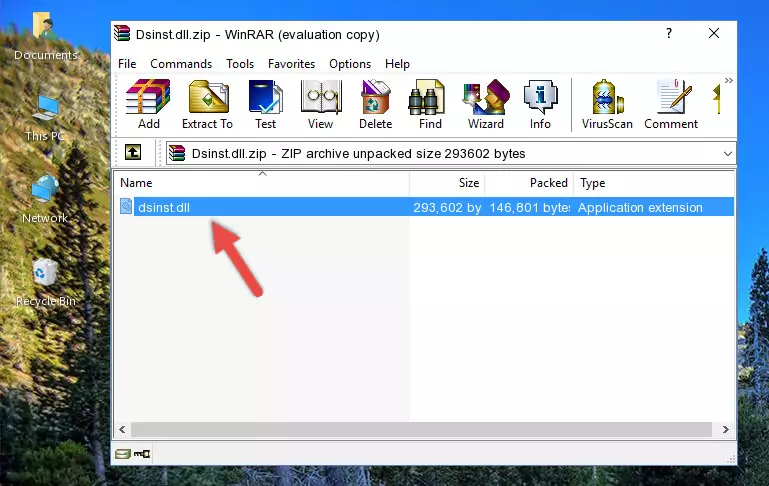Launch the Wizard tool
Image resolution: width=769 pixels, height=486 pixels.
(x=486, y=104)
